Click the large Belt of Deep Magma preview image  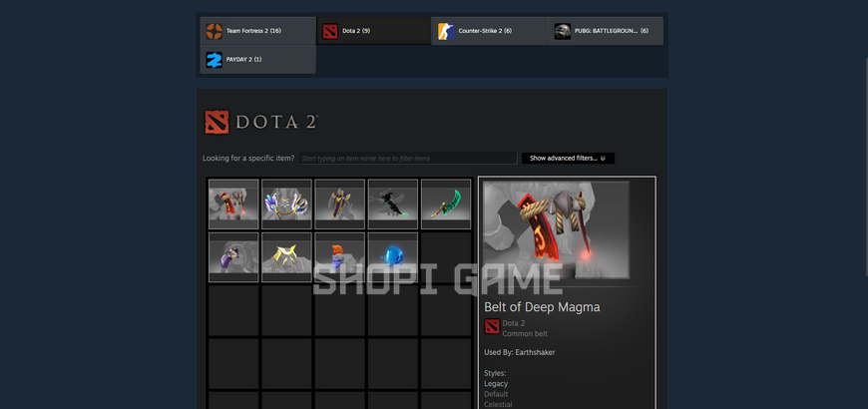556,230
